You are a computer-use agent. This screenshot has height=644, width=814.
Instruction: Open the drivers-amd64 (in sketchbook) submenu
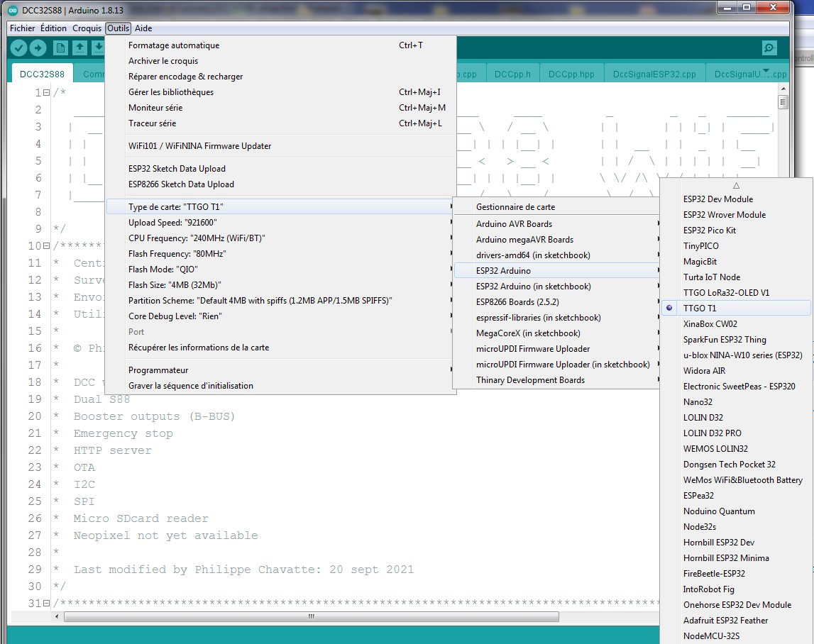coord(557,255)
